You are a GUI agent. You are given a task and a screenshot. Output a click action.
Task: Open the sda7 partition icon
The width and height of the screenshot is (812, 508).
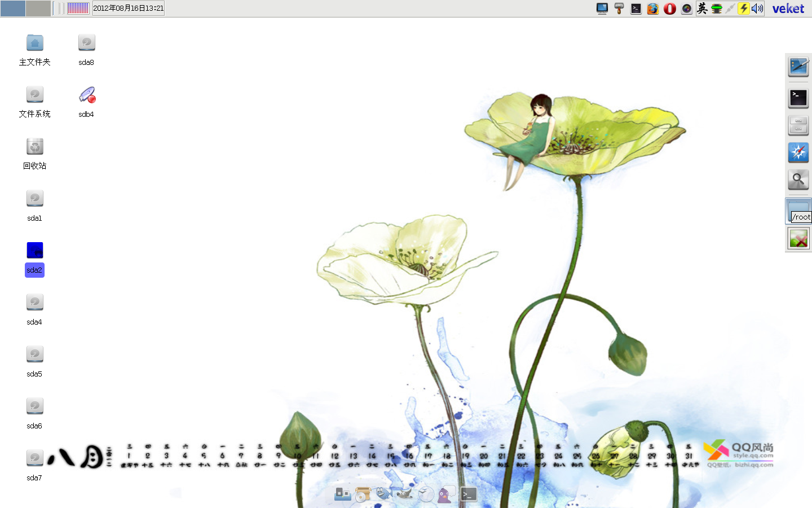34,458
